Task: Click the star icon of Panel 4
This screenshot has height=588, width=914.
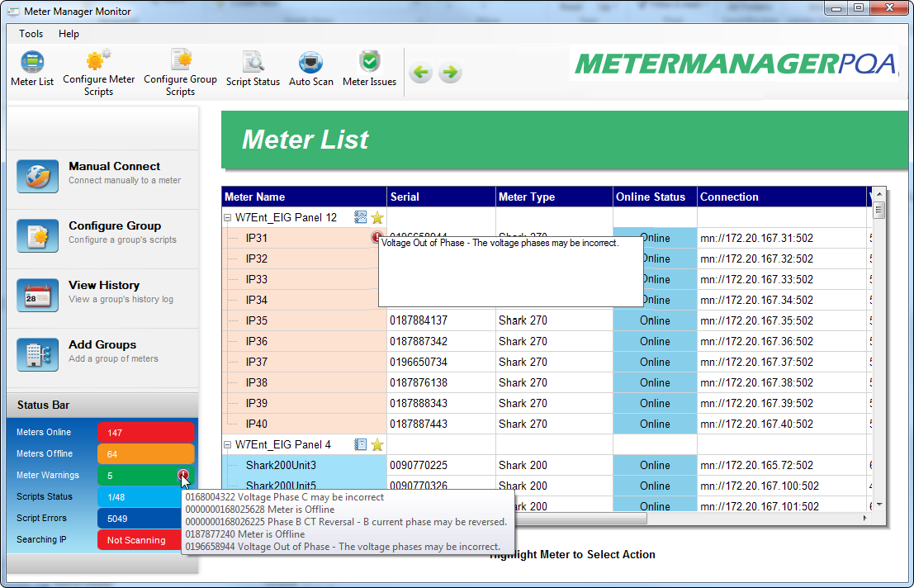Action: (377, 444)
